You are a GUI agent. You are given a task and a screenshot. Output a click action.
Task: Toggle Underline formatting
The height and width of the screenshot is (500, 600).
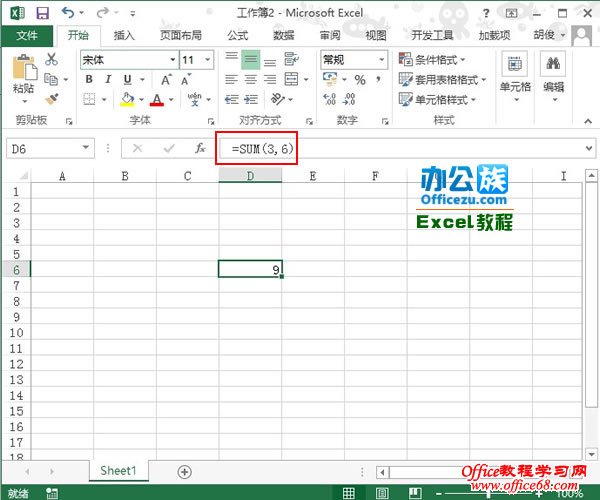[126, 80]
